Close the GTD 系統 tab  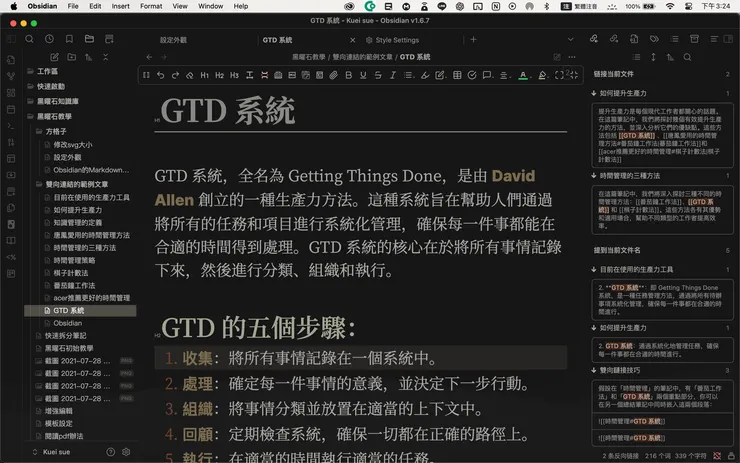pyautogui.click(x=353, y=40)
